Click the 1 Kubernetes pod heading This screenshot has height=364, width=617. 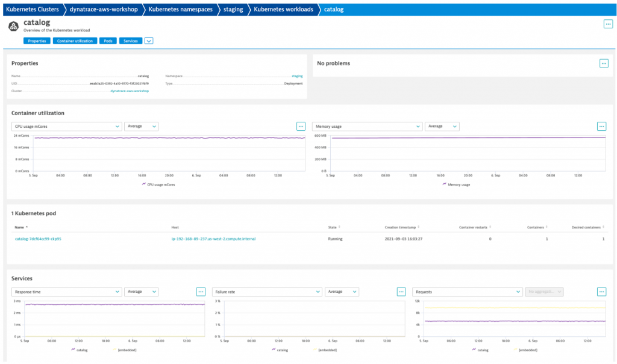34,213
